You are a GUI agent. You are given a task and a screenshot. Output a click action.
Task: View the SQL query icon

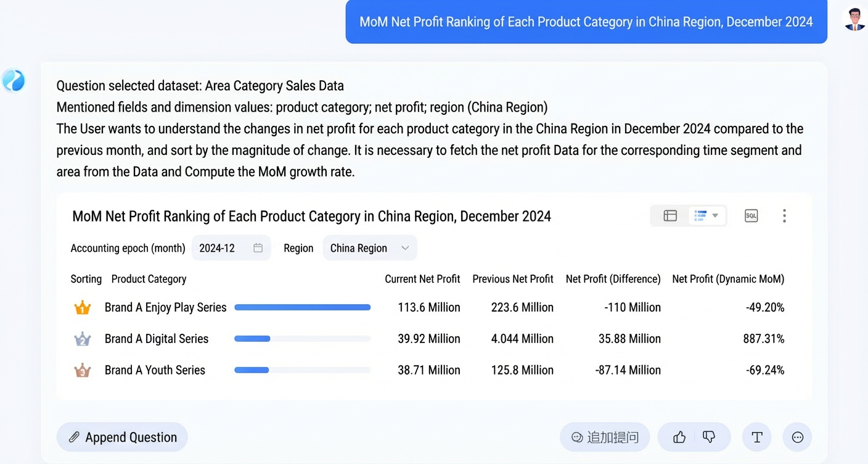[751, 215]
